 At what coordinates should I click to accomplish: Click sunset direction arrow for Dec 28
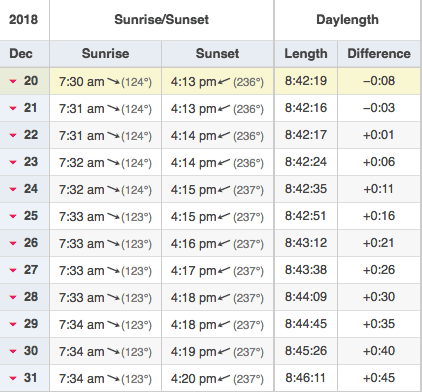(224, 298)
